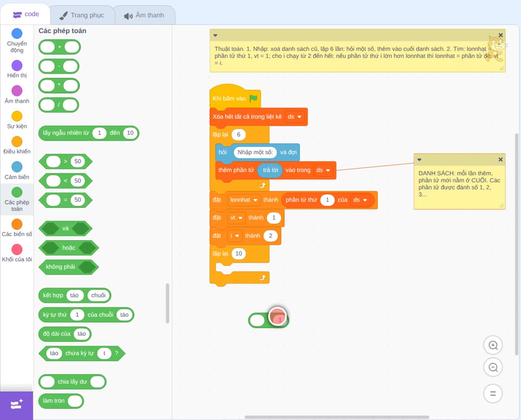Viewport: 521px width, 420px height.
Task: Collapse the DANH SÁCH comment
Action: (x=419, y=159)
